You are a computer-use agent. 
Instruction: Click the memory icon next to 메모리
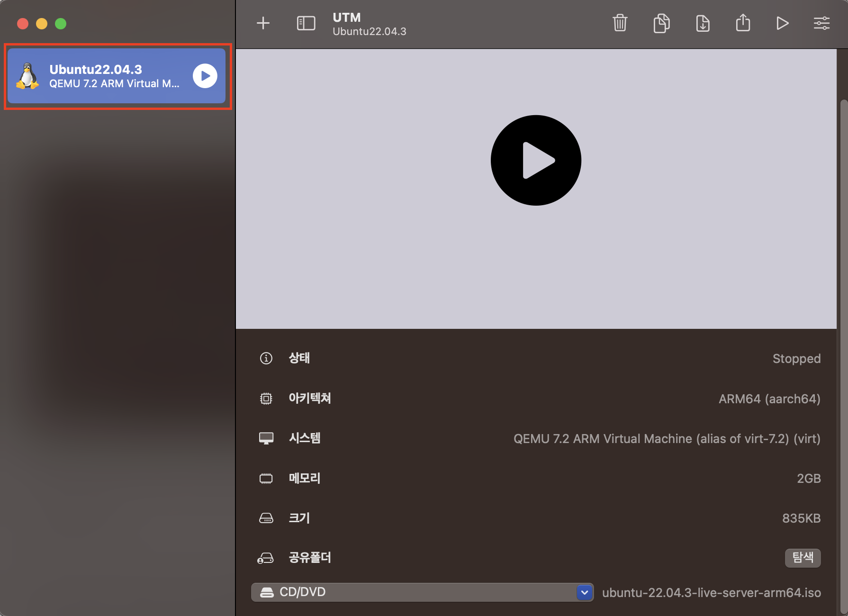266,479
